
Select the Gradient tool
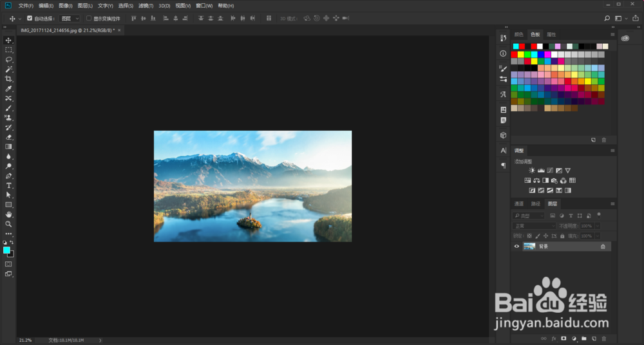point(8,147)
